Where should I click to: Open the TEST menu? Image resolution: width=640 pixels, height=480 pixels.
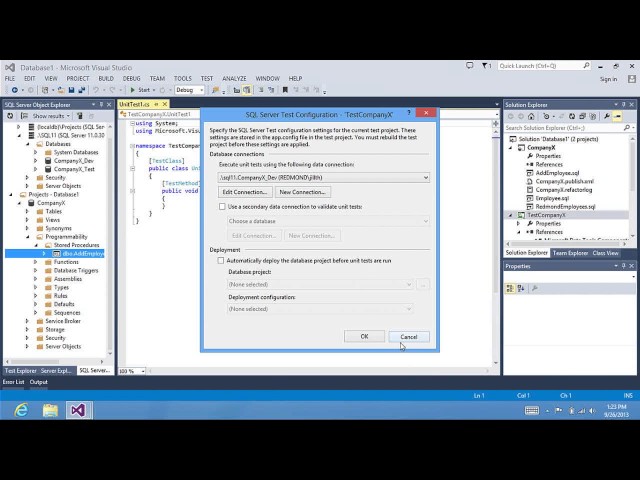[207, 78]
